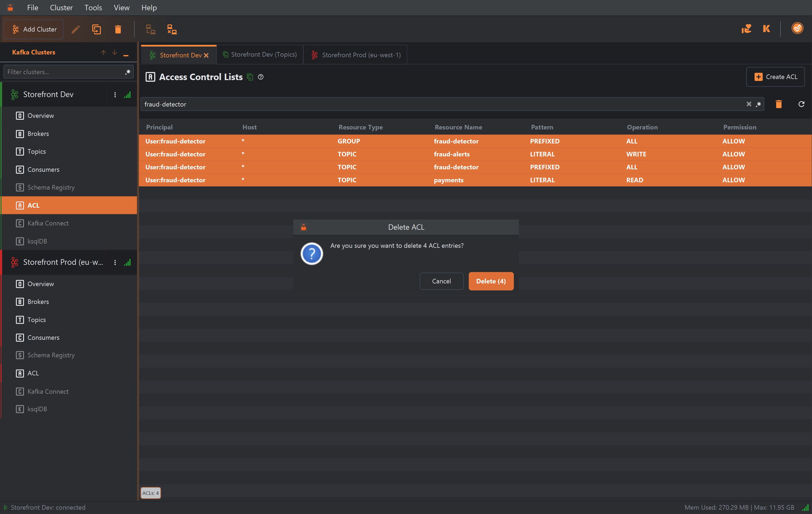This screenshot has width=812, height=514.
Task: Click the edit cluster pencil icon
Action: 75,29
